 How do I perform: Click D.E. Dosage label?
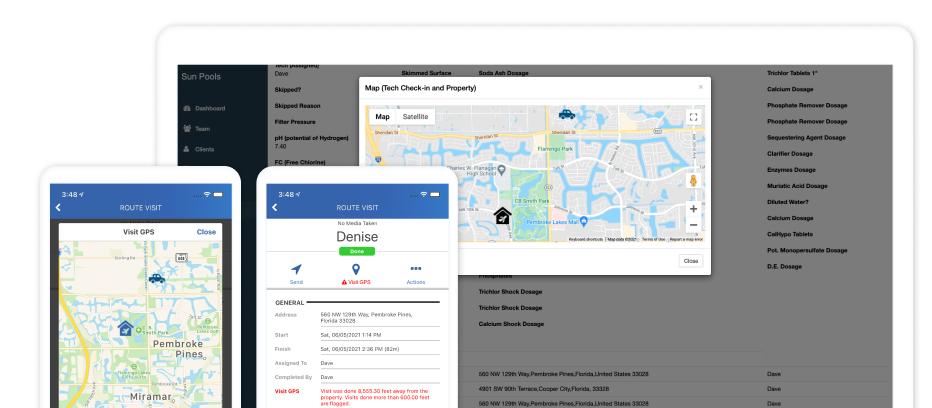tap(784, 266)
